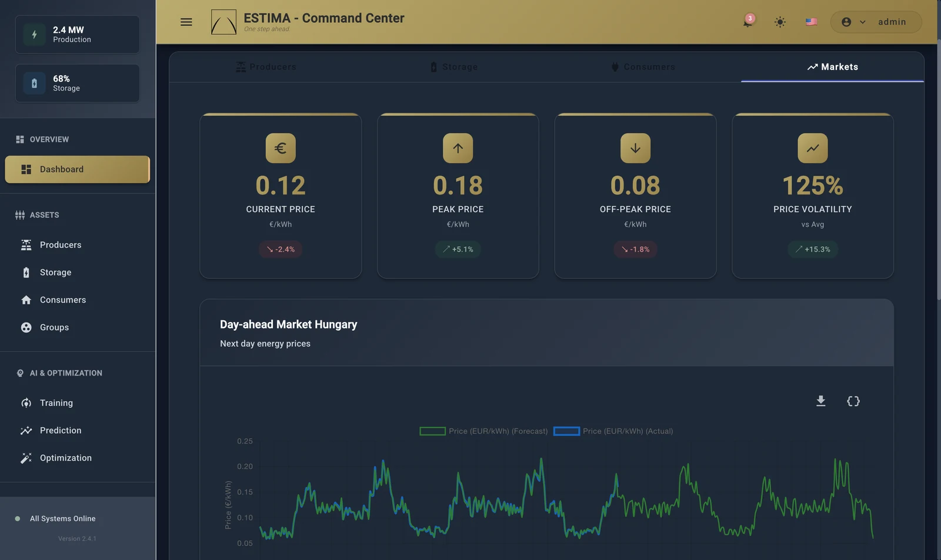The height and width of the screenshot is (560, 941).
Task: Open the hamburger menu icon
Action: (186, 22)
